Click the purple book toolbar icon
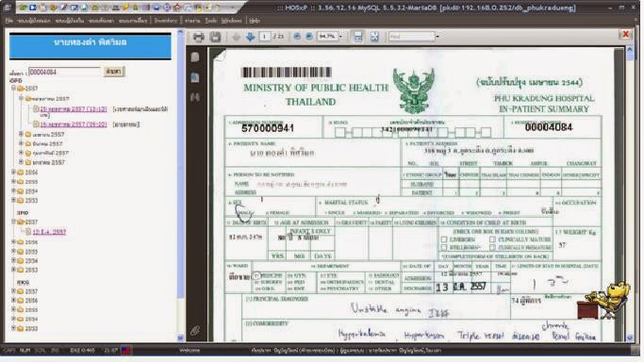Screen dimensions: 644x362 (146, 8)
